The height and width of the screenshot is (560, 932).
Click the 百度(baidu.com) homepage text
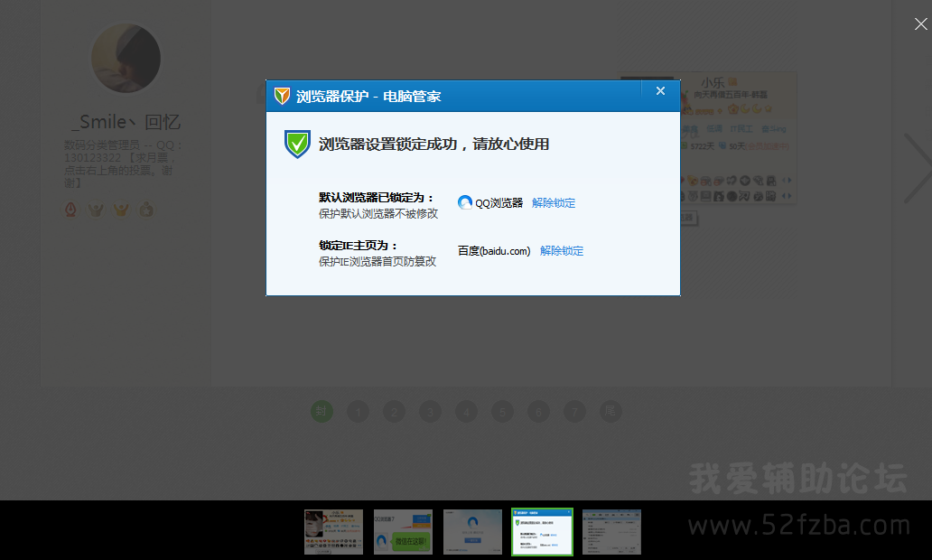pos(494,251)
